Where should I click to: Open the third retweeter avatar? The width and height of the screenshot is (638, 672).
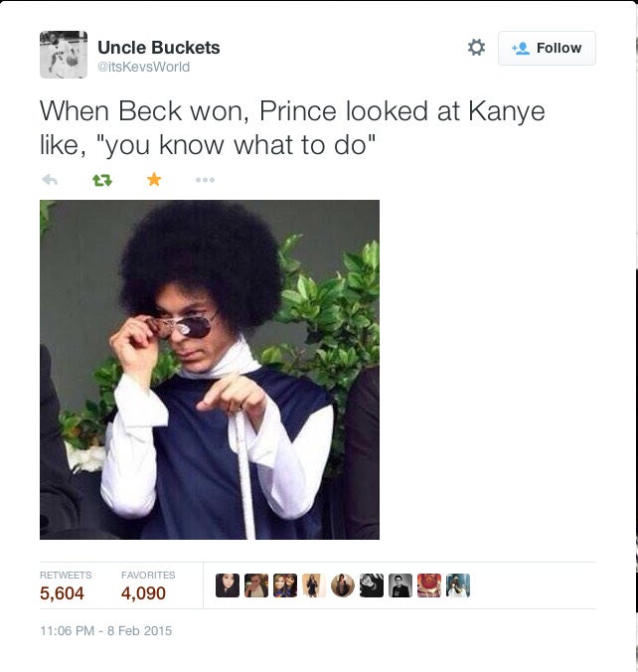click(285, 586)
